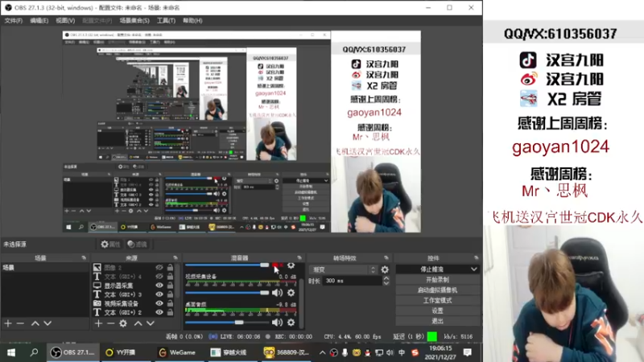Open 编辑(E) menu
644x362 pixels.
pyautogui.click(x=39, y=21)
